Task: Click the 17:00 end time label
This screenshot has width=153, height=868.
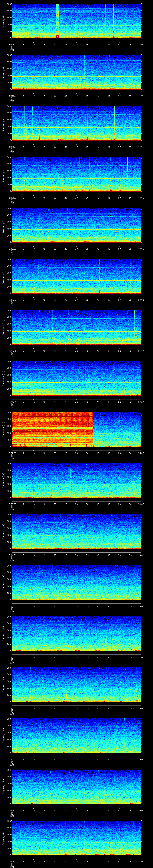Action: pyautogui.click(x=141, y=147)
